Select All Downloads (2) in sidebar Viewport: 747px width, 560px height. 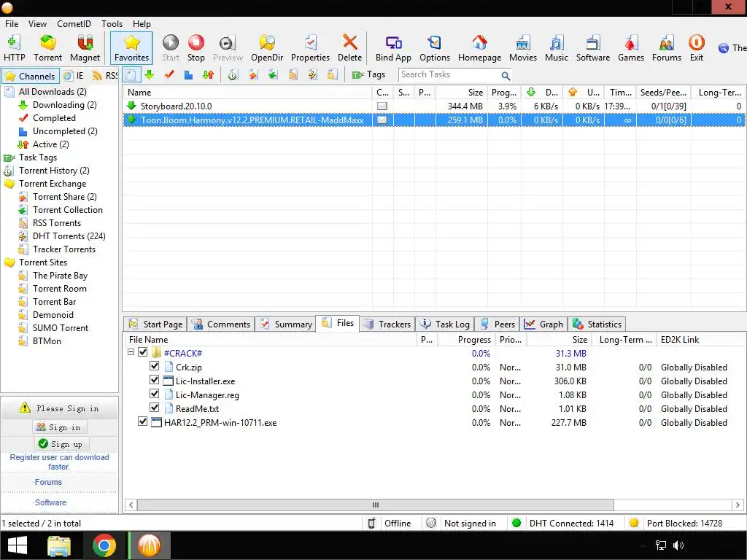click(x=53, y=92)
